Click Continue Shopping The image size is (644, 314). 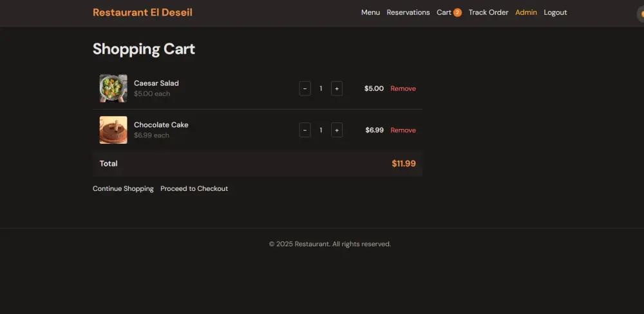(123, 189)
